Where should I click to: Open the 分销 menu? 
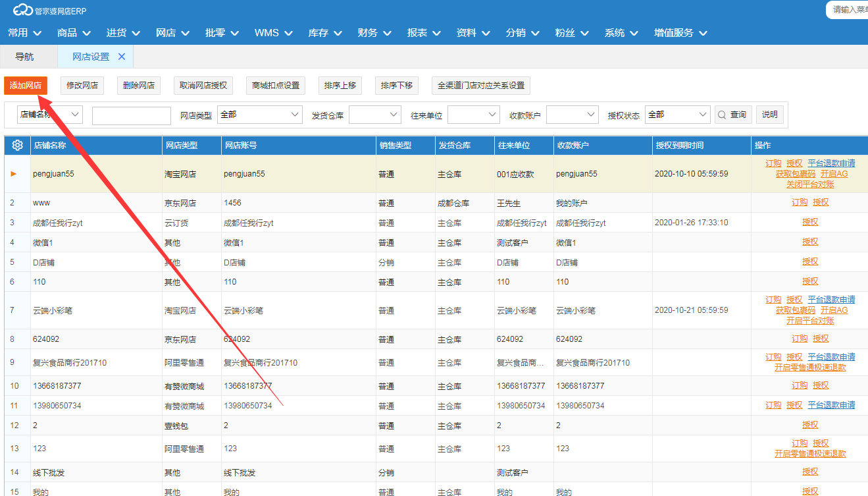click(x=523, y=33)
